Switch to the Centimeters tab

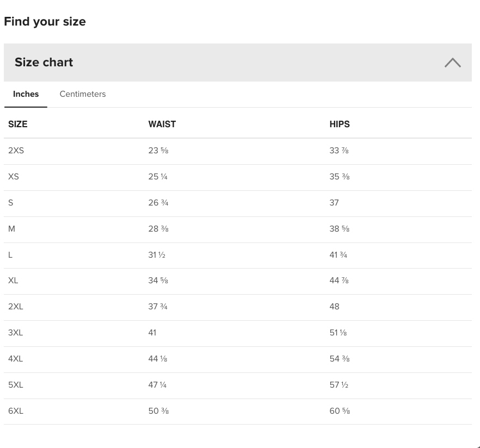[83, 94]
